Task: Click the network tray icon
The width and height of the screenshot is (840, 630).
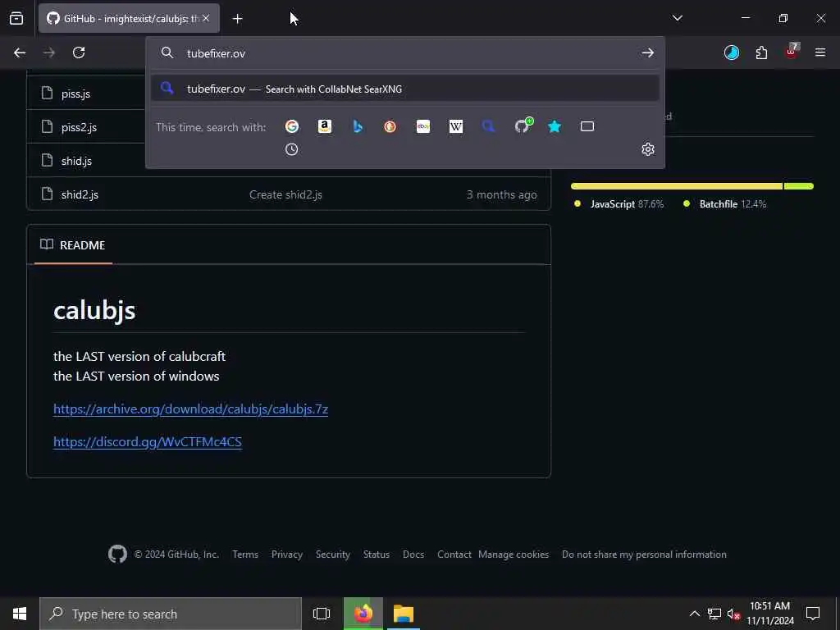Action: pos(714,614)
